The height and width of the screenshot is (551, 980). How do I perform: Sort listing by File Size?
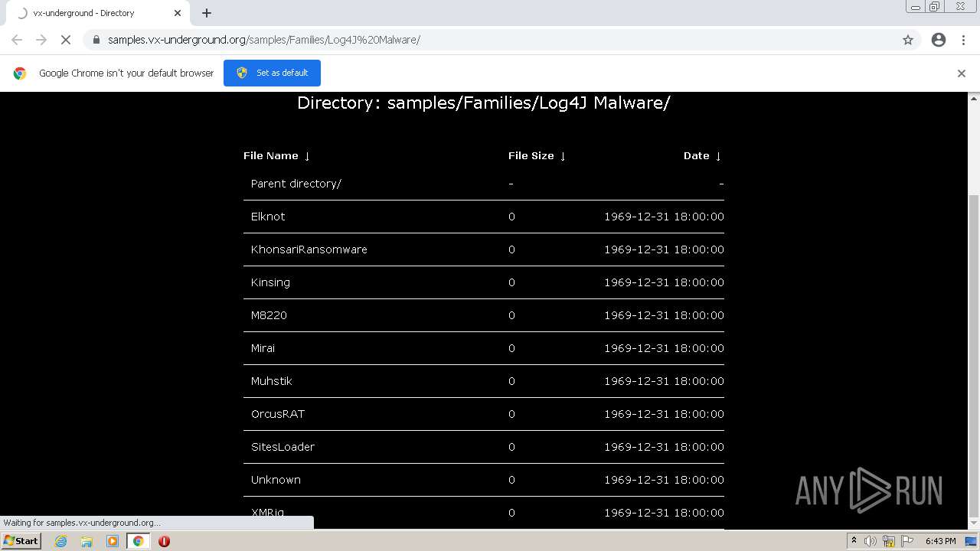coord(537,155)
